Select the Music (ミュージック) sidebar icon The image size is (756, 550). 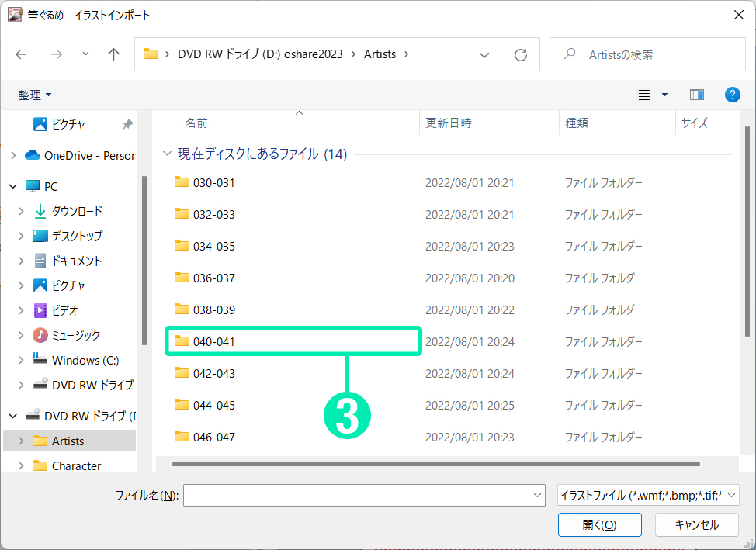40,335
